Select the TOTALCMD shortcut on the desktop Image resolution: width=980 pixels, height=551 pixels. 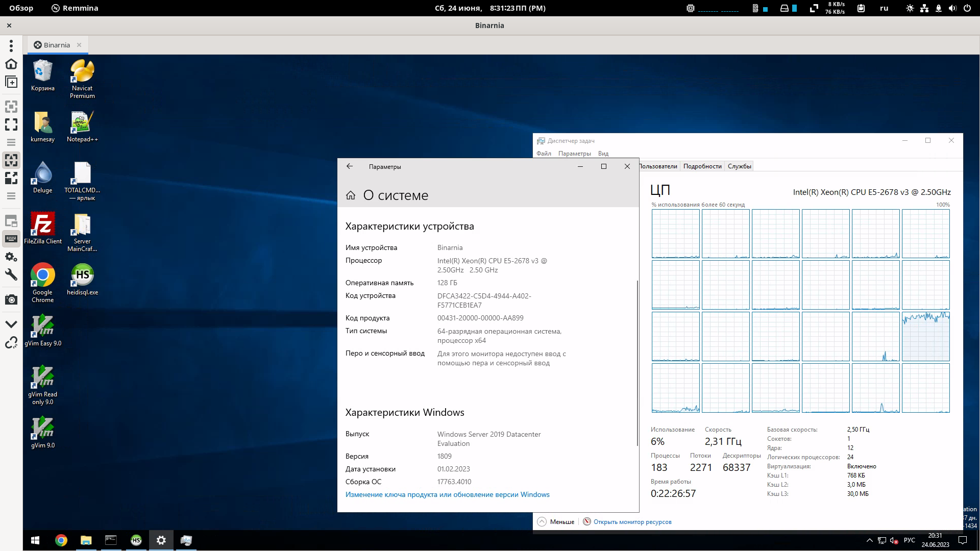(82, 181)
